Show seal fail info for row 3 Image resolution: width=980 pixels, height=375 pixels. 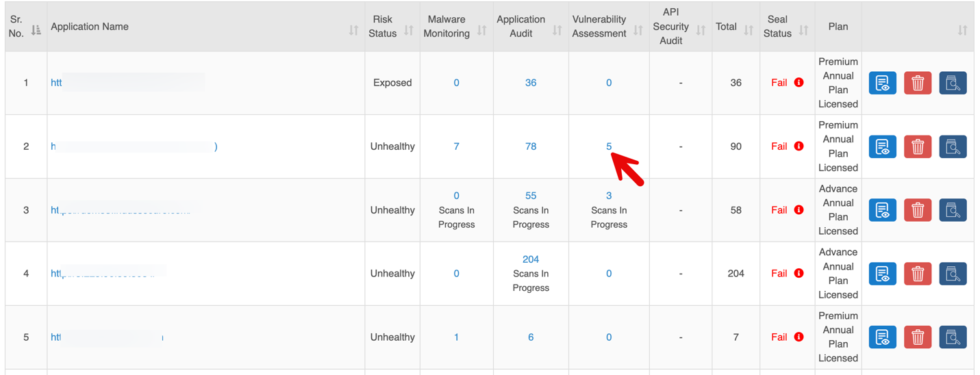(x=799, y=210)
